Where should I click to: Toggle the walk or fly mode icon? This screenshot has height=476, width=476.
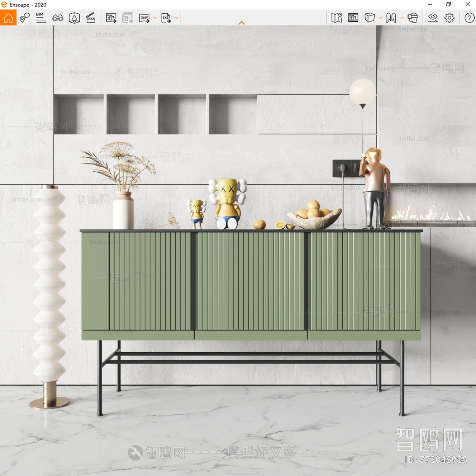[391, 18]
